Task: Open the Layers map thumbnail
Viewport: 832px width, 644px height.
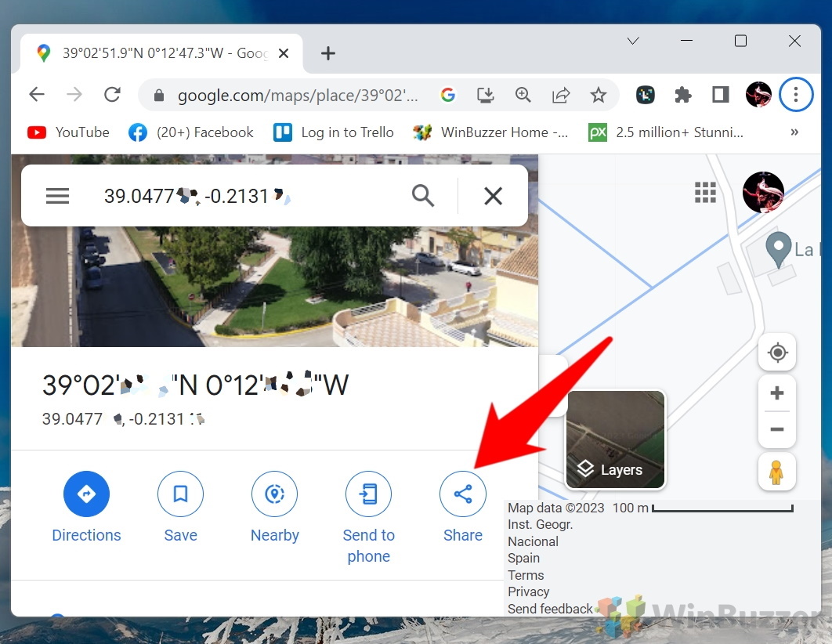Action: [x=616, y=440]
